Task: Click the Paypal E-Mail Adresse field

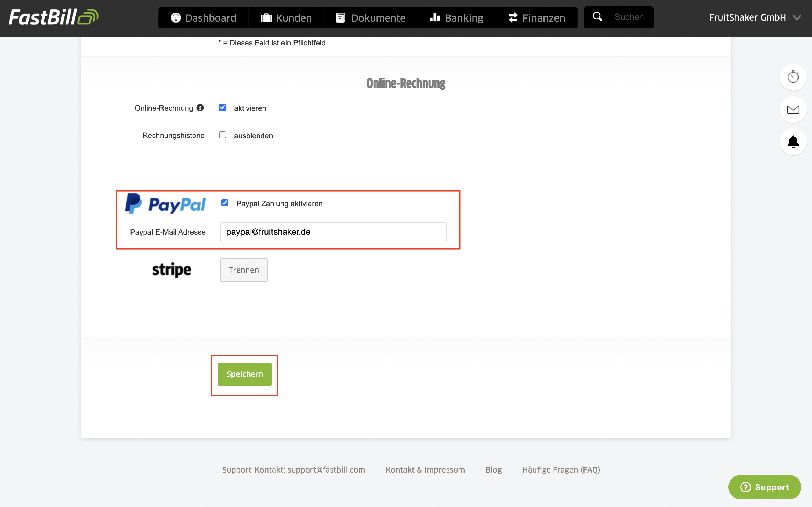Action: point(333,232)
